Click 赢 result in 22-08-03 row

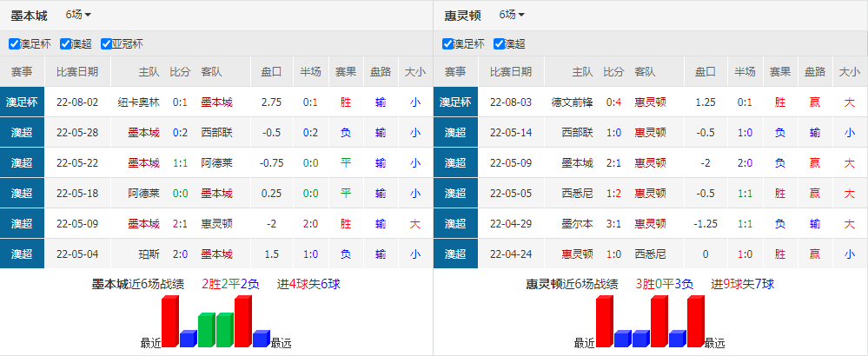click(814, 102)
